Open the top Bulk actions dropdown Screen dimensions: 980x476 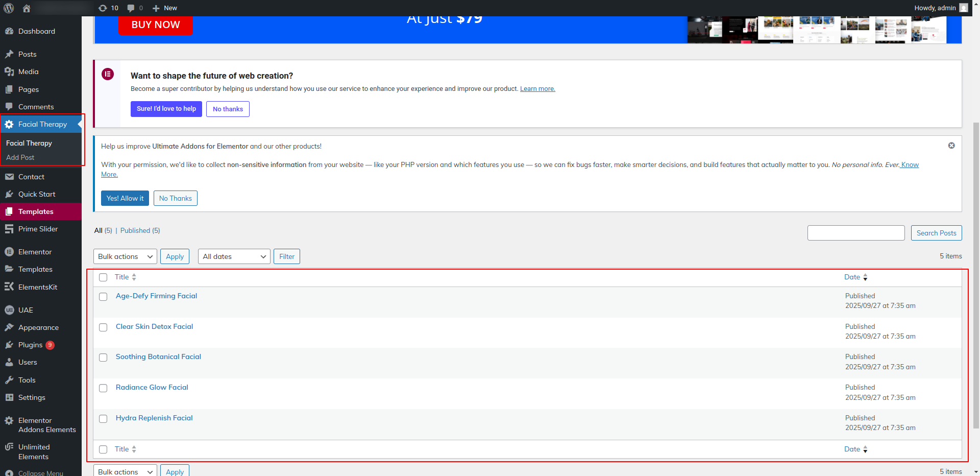coord(125,256)
